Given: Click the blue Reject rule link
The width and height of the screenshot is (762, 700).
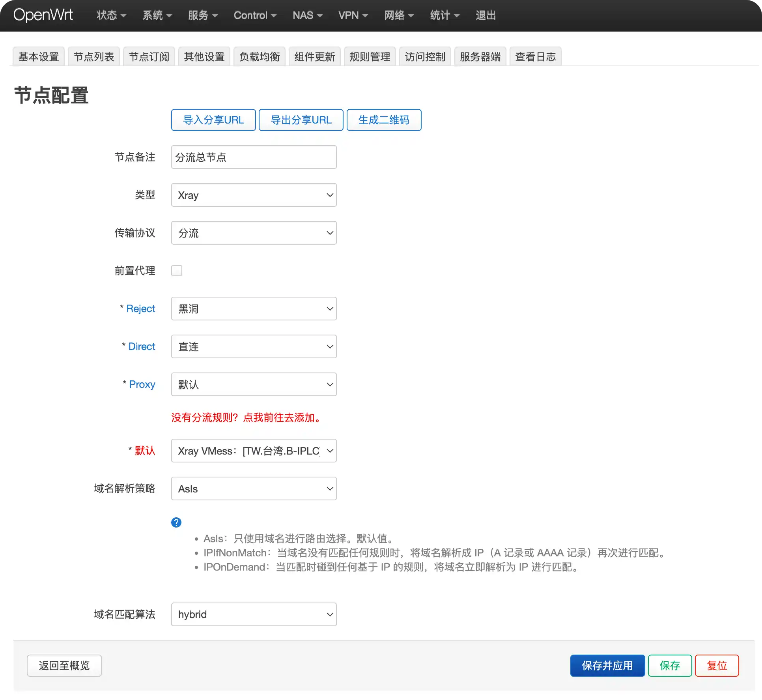Looking at the screenshot, I should coord(141,309).
